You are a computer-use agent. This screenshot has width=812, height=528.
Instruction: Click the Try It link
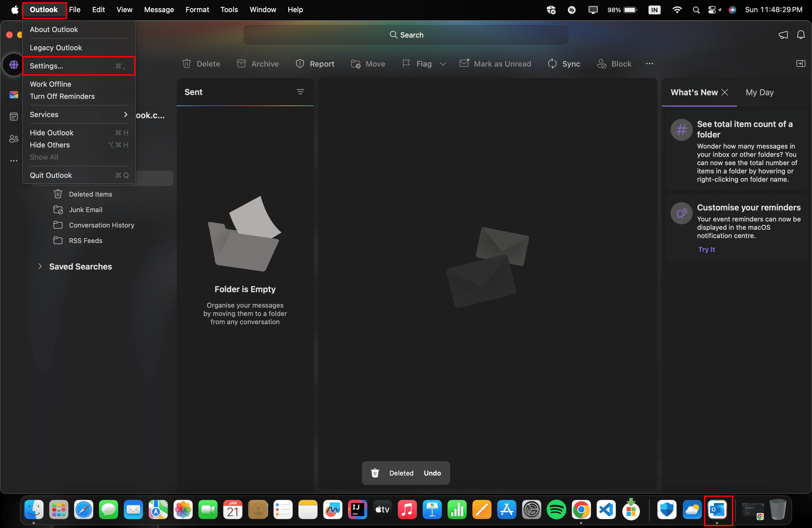point(706,249)
